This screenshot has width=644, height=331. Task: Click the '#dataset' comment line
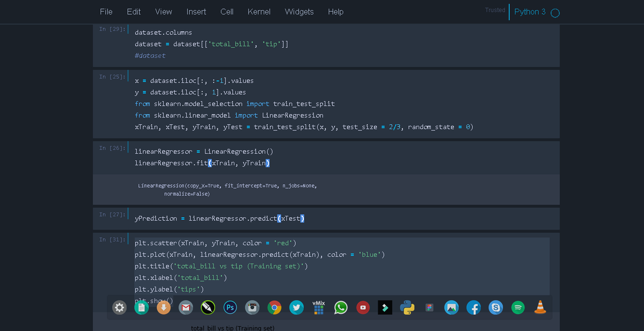pos(150,55)
